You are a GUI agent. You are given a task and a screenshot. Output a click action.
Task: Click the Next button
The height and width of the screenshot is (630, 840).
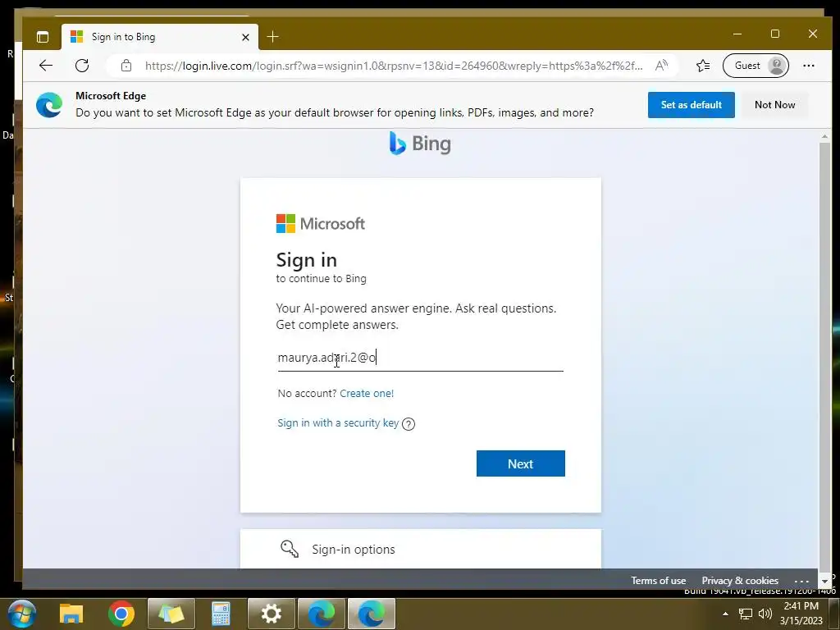pos(521,463)
